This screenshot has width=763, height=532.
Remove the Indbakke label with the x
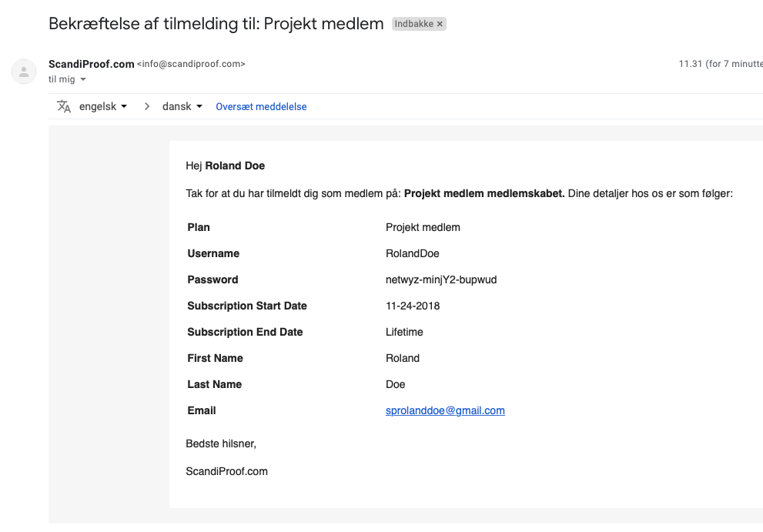(440, 24)
